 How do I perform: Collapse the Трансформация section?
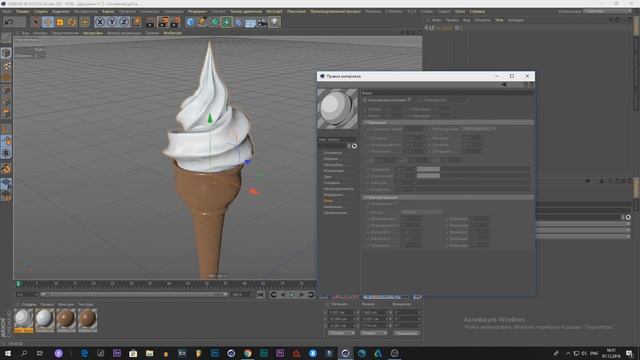[x=448, y=197]
